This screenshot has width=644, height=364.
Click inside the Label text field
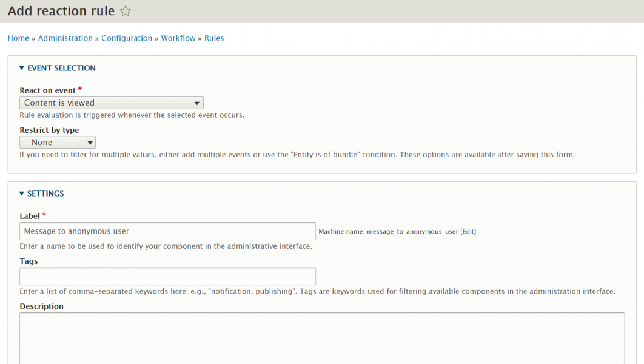point(167,231)
